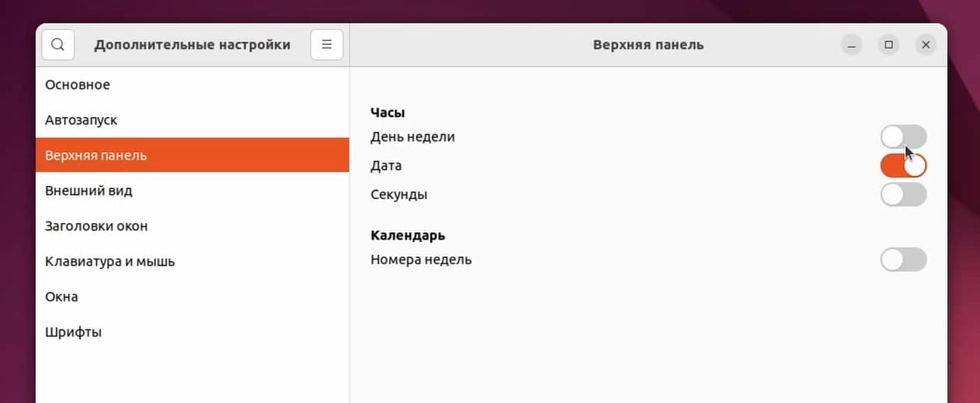Close the Дополнительные настройки window
980x403 pixels.
coord(926,45)
